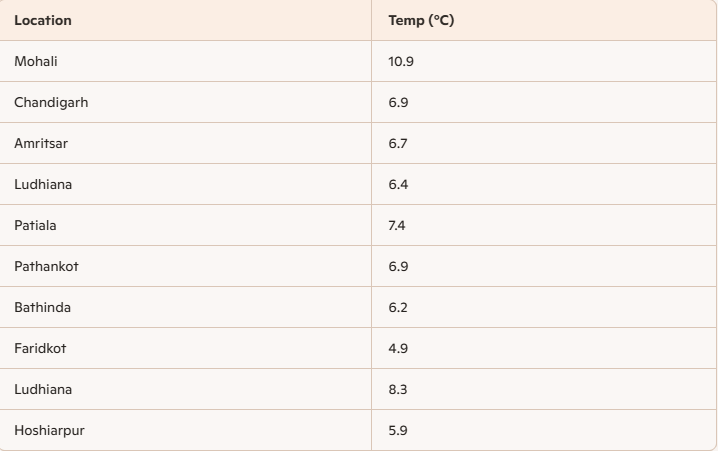
Task: Click the Ludhiana cell with 8.3 temperature
Action: click(x=185, y=389)
